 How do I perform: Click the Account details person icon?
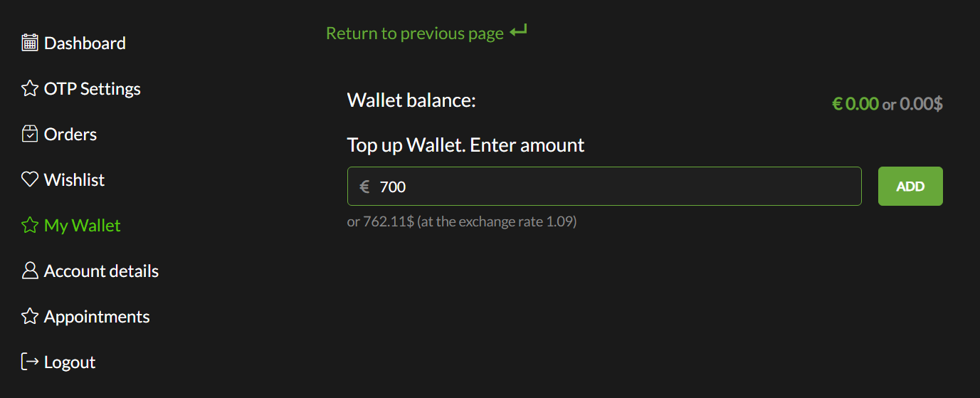[29, 271]
